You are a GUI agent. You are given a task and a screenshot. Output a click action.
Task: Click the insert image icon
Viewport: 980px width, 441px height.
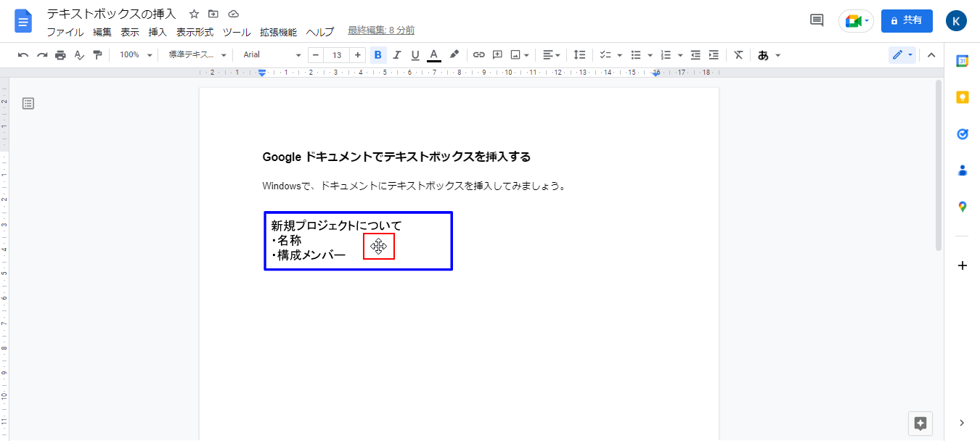click(515, 55)
